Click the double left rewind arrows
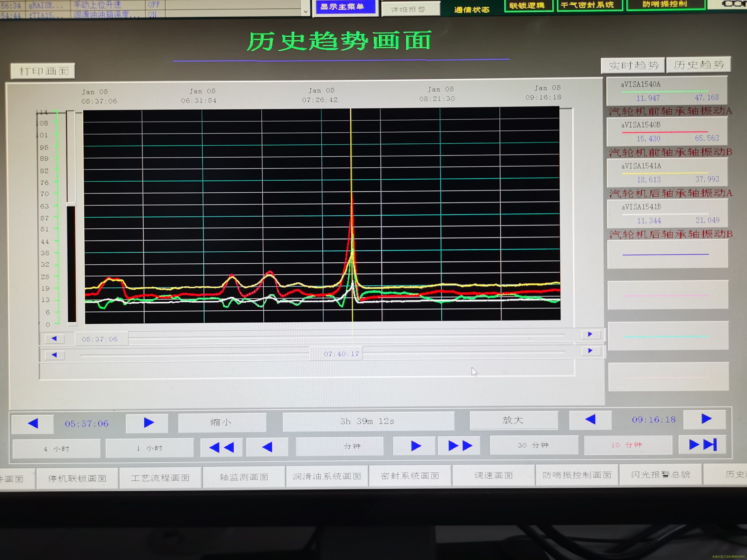Viewport: 747px width, 560px height. 222,448
